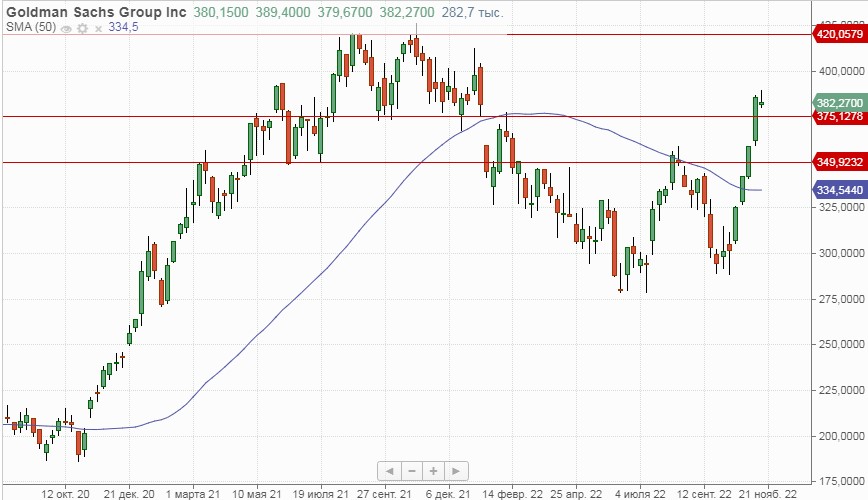This screenshot has width=868, height=500.
Task: Click the 14 февр. 22 date axis label
Action: 513,494
